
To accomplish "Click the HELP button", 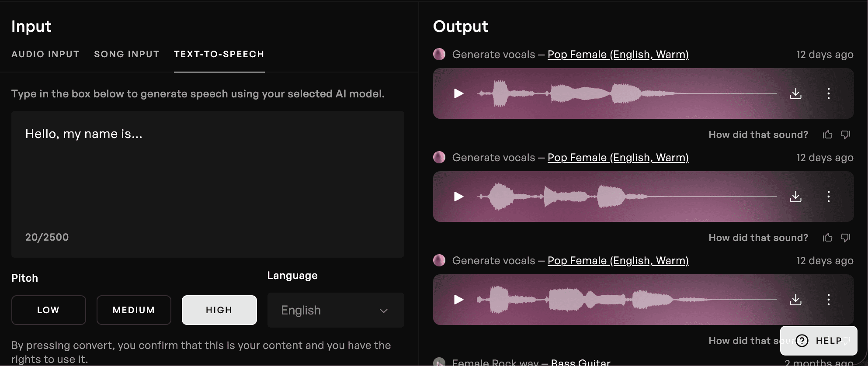I will (x=819, y=341).
